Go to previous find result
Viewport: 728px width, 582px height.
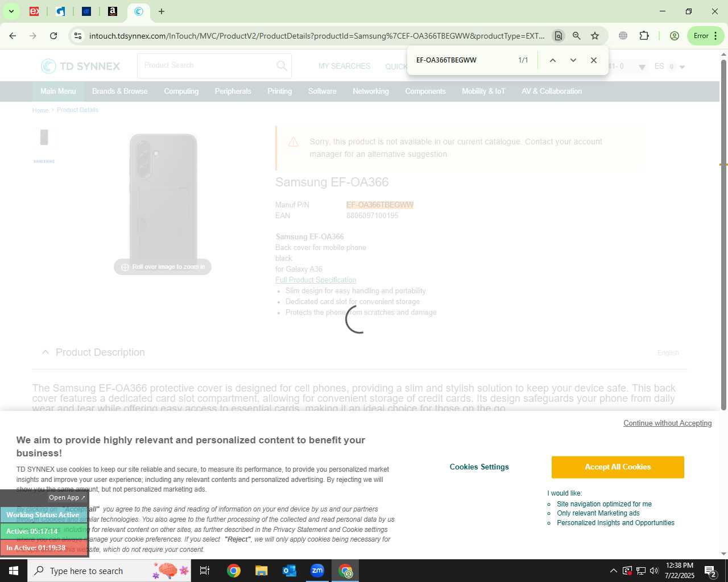coord(552,60)
